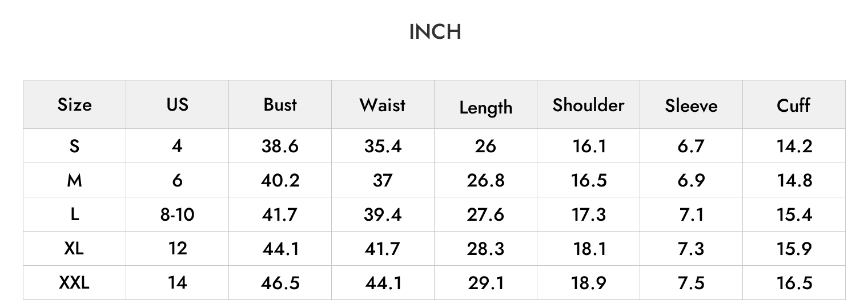Select the 15.9 cuff value
Image resolution: width=868 pixels, height=308 pixels.
tap(794, 249)
